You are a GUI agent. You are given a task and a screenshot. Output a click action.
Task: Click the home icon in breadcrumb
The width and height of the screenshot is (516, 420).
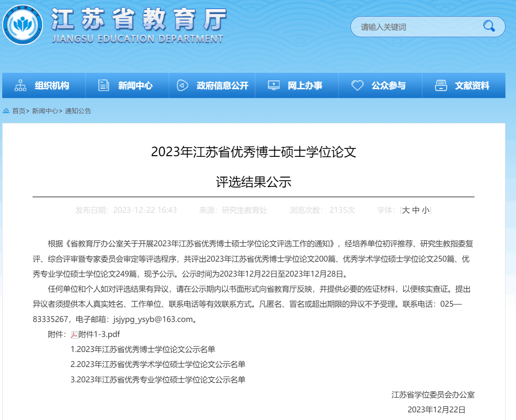(x=6, y=111)
